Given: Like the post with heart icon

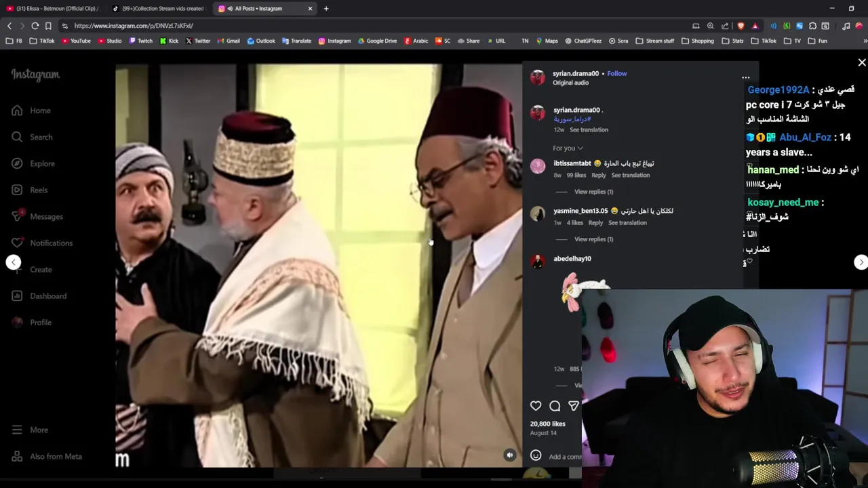Looking at the screenshot, I should click(536, 406).
